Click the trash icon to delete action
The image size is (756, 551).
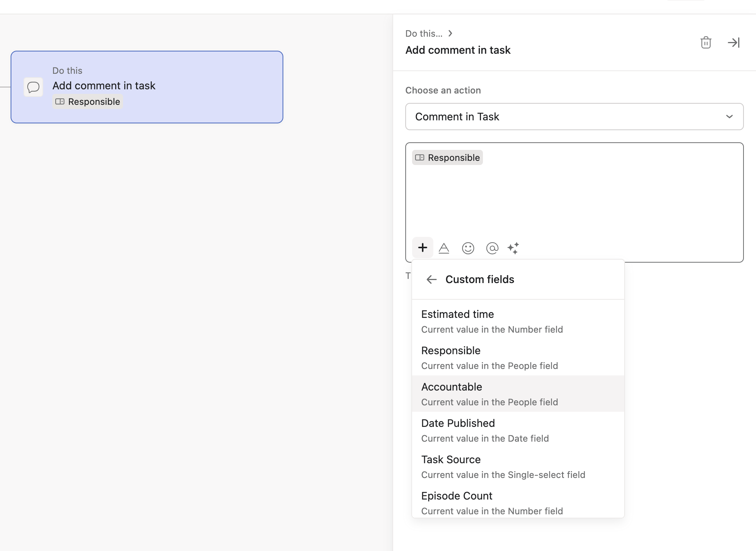pyautogui.click(x=706, y=42)
